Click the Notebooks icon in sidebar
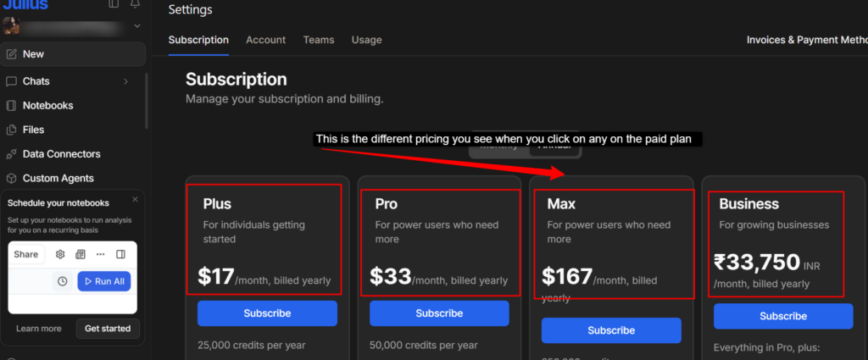 pyautogui.click(x=11, y=106)
